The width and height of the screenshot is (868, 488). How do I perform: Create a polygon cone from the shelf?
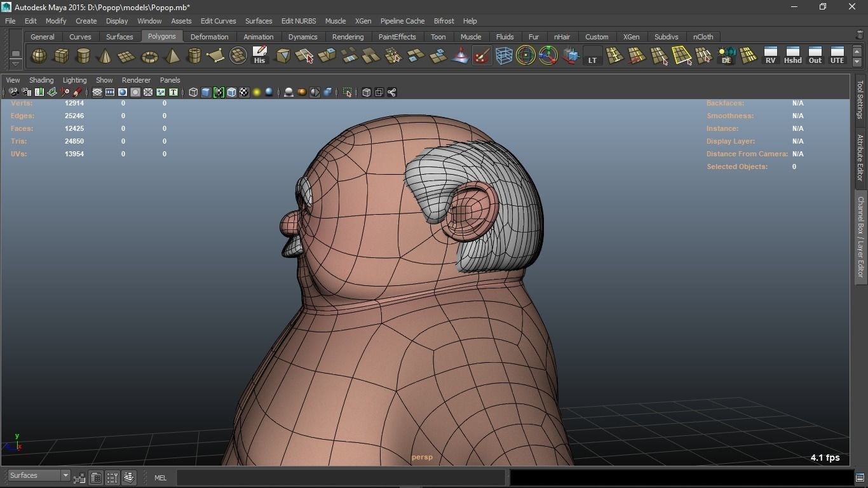coord(105,56)
